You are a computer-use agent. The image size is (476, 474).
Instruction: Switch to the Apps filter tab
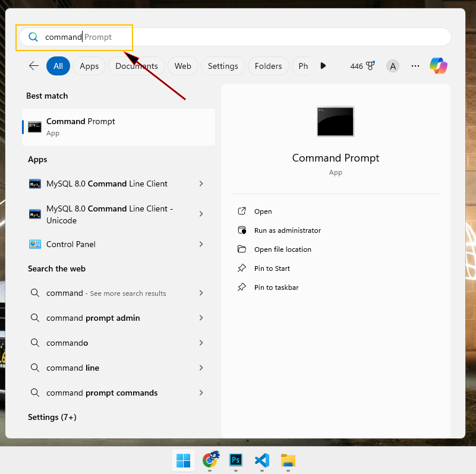(x=89, y=66)
